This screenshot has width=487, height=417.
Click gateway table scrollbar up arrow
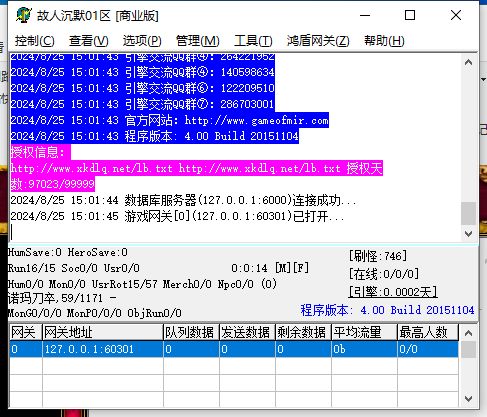(x=468, y=333)
